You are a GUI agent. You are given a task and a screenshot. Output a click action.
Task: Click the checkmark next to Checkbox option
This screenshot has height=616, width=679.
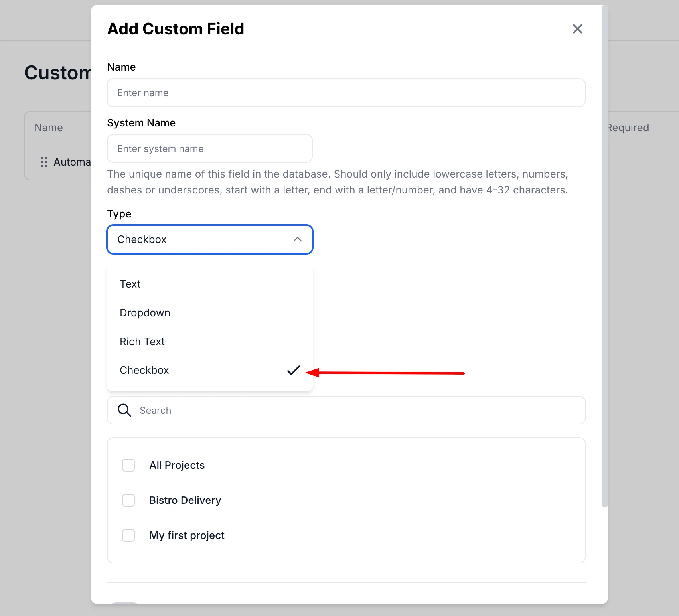coord(293,371)
